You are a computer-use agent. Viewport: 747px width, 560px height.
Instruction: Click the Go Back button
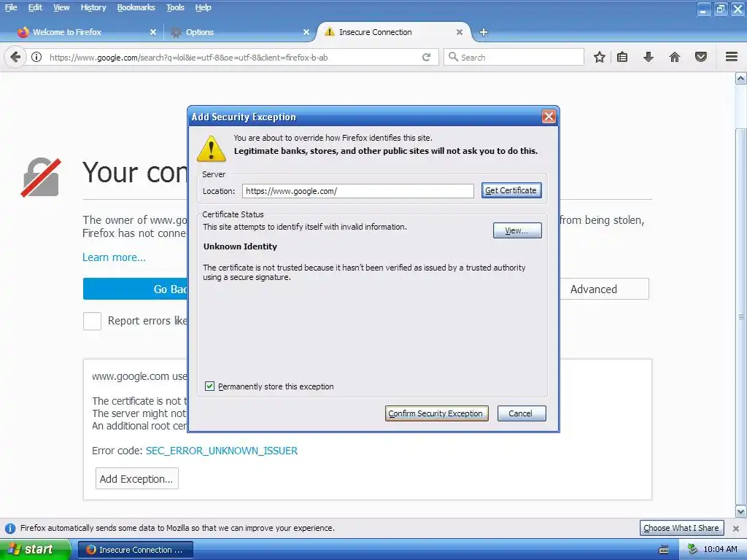pyautogui.click(x=135, y=289)
